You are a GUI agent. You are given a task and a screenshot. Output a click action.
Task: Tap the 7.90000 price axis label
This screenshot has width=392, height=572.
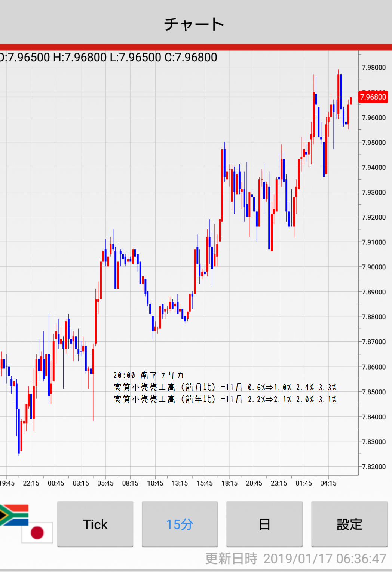click(374, 267)
